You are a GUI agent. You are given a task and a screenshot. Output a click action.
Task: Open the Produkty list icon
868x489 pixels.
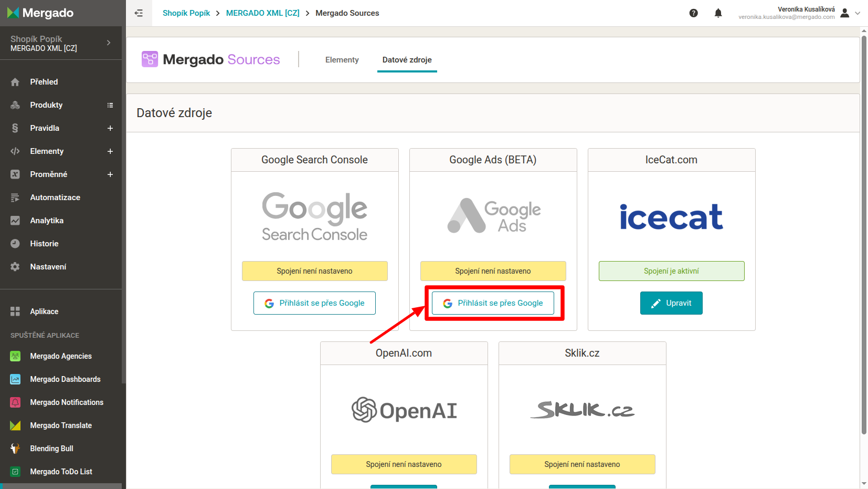(110, 105)
